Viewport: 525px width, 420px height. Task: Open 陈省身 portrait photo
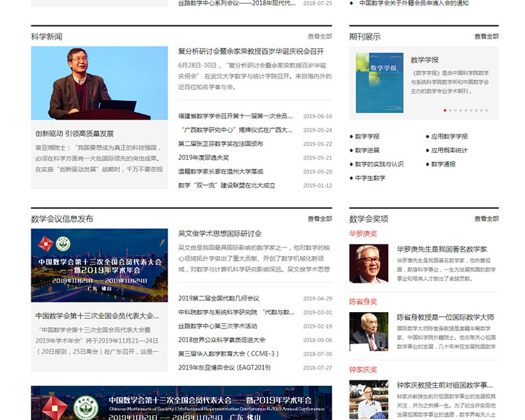pos(368,332)
